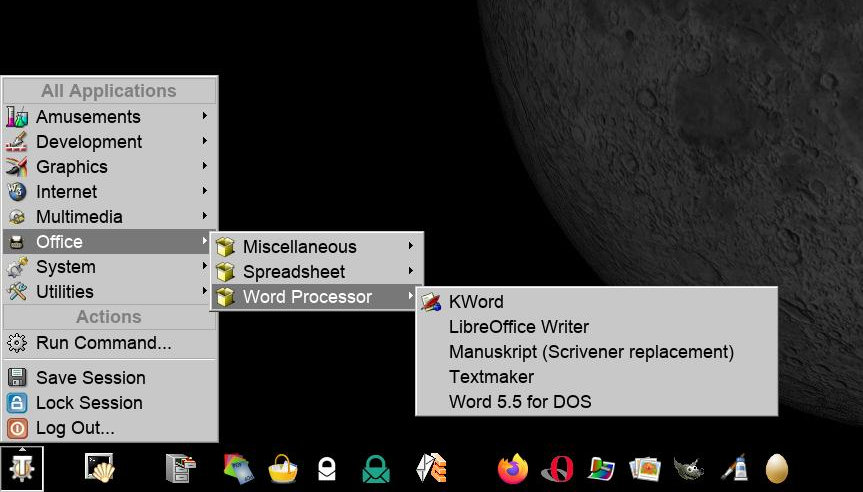
Task: Click the System gear-and-wrench icon
Action: click(17, 267)
